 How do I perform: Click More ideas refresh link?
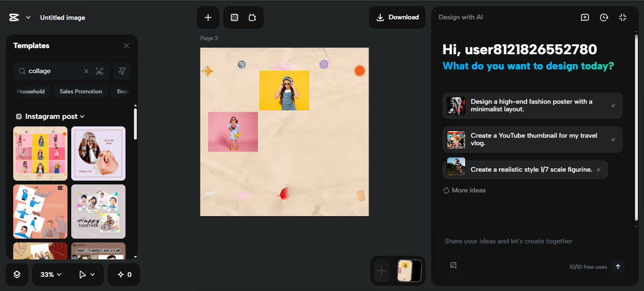pyautogui.click(x=464, y=191)
